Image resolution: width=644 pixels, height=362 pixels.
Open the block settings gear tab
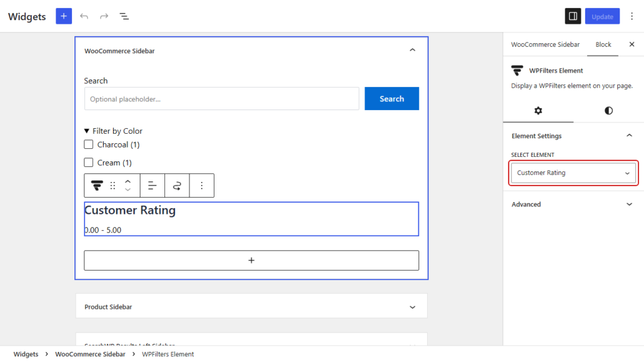point(538,111)
